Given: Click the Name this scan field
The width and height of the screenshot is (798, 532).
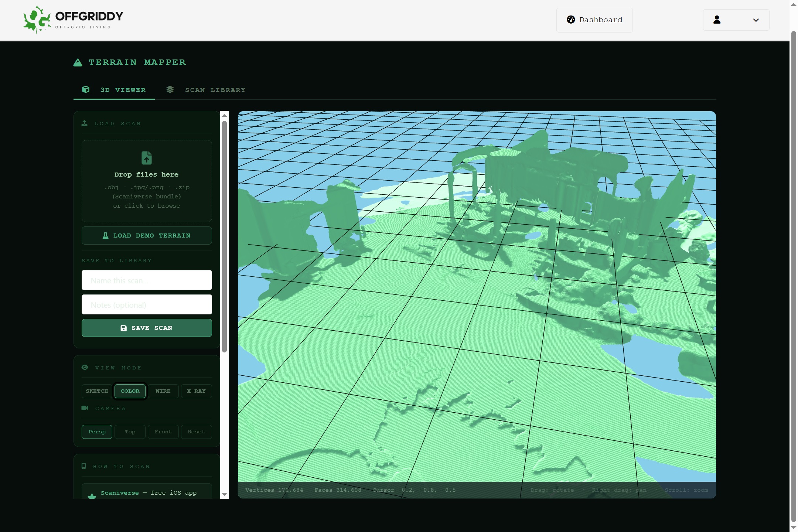Looking at the screenshot, I should (x=147, y=280).
